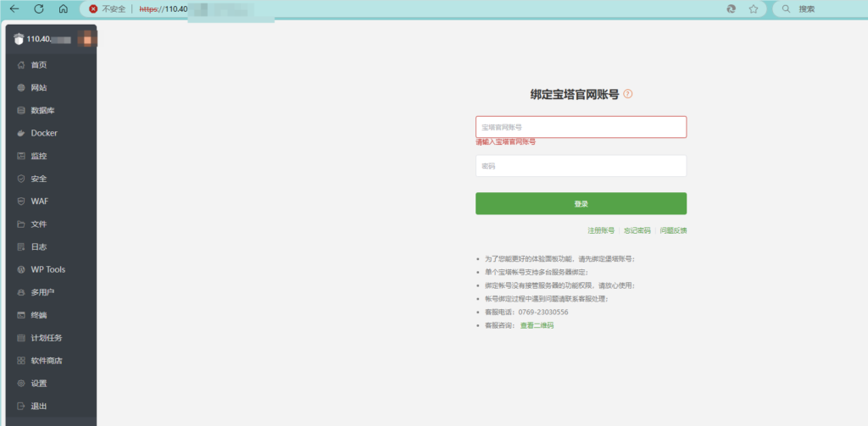
Task: Click the line 单个宝塔帐号支持多台服务器绑定
Action: coord(537,272)
